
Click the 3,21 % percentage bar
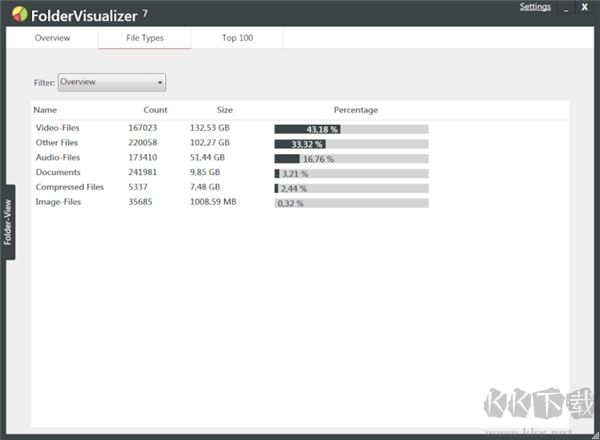[351, 174]
